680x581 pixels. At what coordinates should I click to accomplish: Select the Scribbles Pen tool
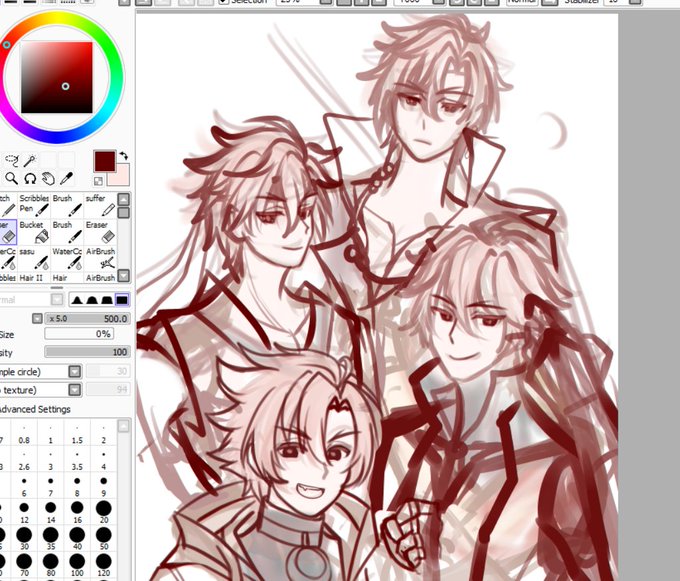[34, 206]
